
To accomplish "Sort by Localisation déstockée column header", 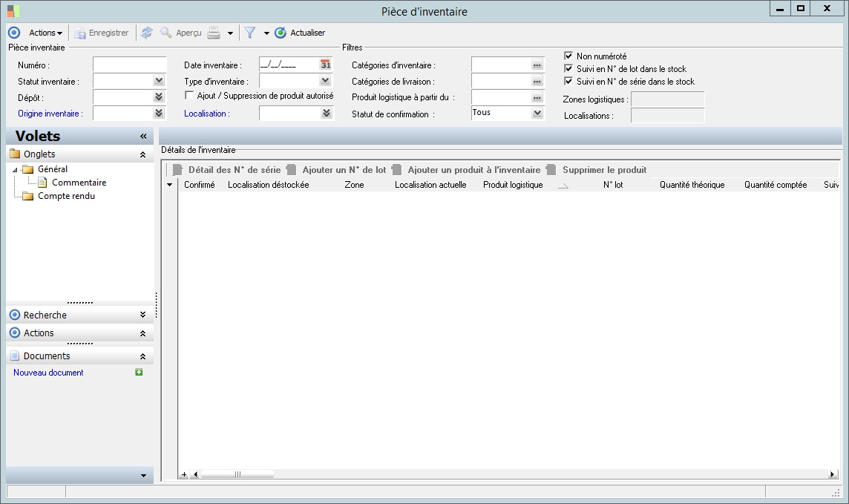I will (x=269, y=185).
